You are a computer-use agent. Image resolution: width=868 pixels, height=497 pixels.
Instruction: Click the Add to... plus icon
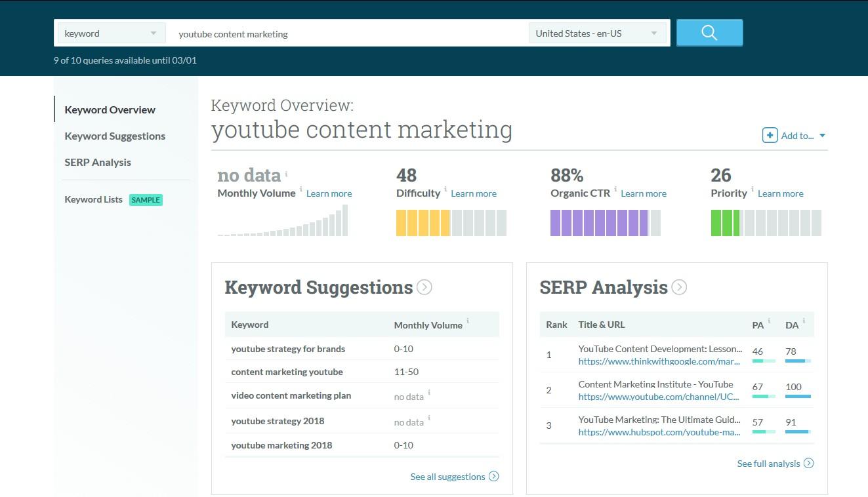[770, 135]
